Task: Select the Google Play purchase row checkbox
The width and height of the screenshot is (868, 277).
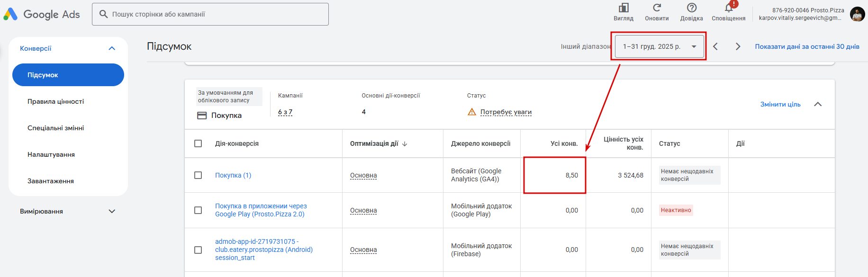Action: click(x=198, y=210)
